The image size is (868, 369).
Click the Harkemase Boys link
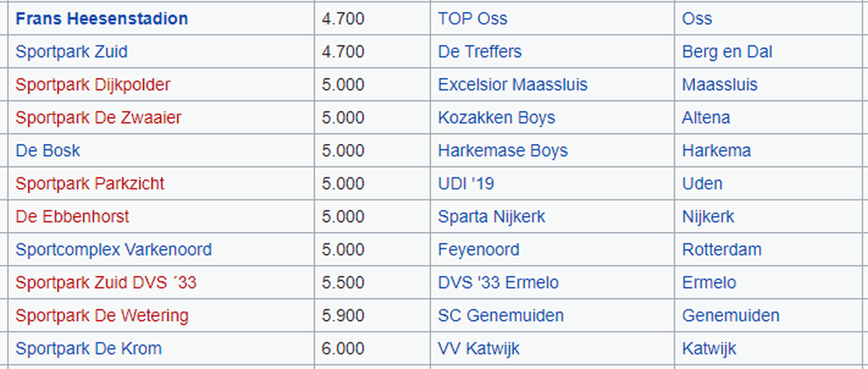[503, 151]
